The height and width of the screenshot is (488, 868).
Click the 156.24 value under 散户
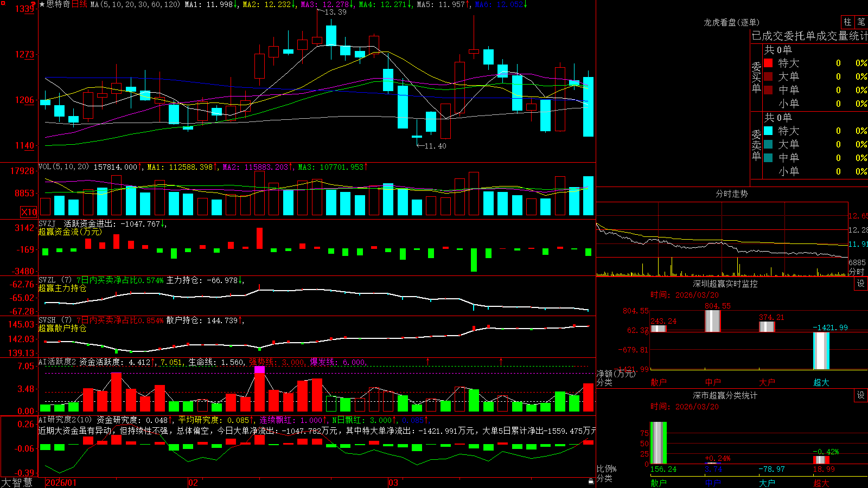(x=663, y=469)
